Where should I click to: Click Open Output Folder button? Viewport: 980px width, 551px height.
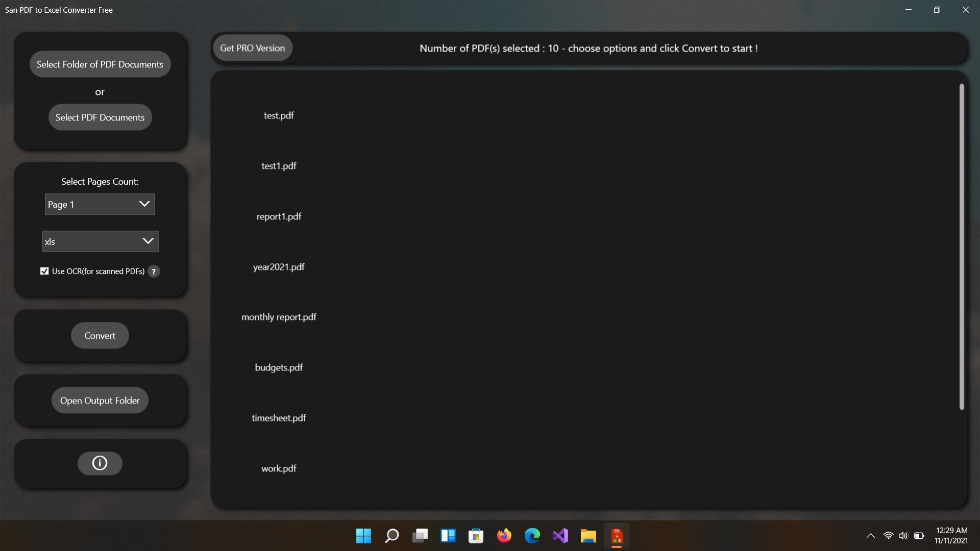click(100, 400)
